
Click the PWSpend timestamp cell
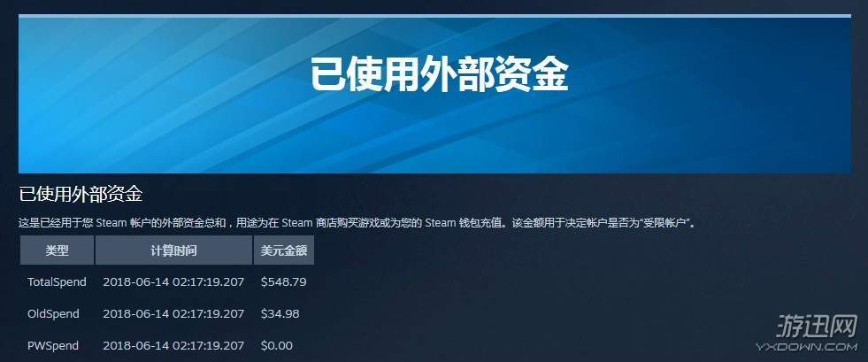click(x=173, y=345)
